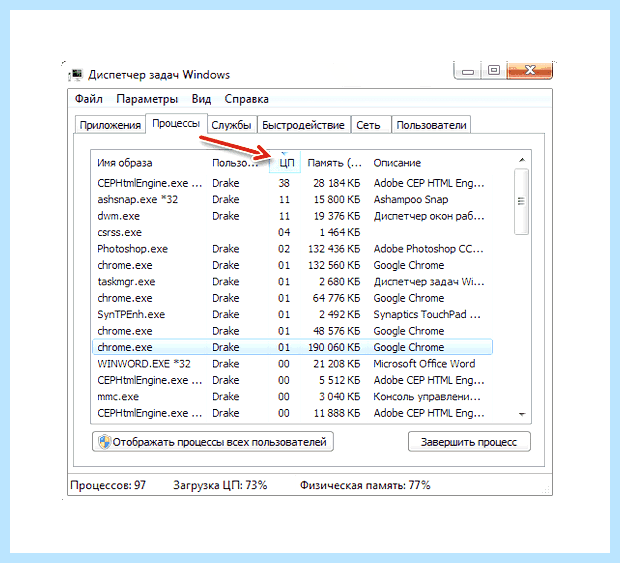Viewport: 620px width, 563px height.
Task: Select chrome.exe using 48 576 КБ
Action: (293, 331)
